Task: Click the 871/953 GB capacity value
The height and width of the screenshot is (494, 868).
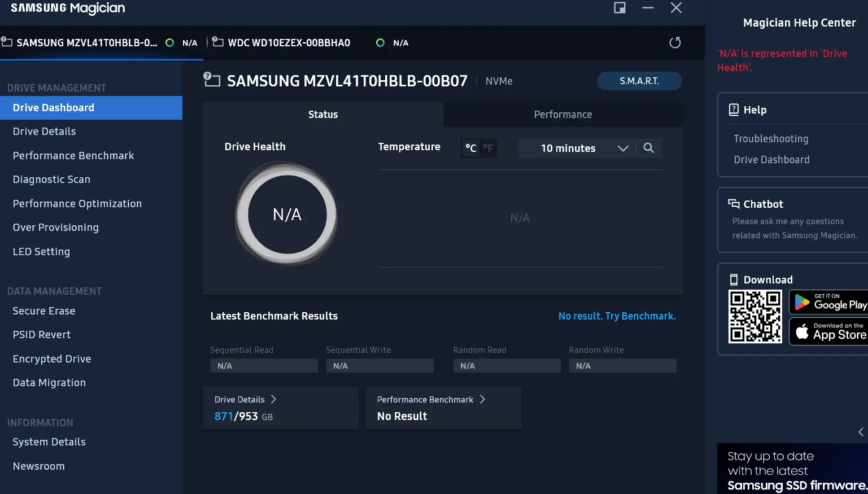Action: click(x=243, y=417)
